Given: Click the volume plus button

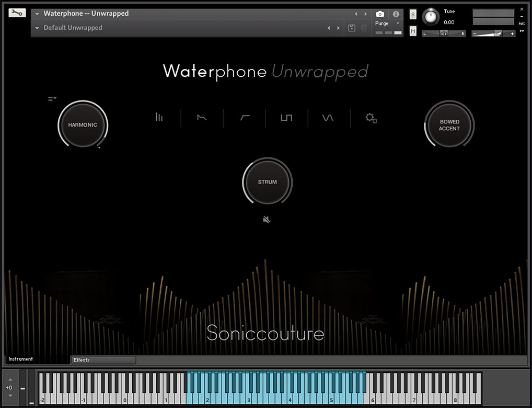Looking at the screenshot, I should coord(512,33).
